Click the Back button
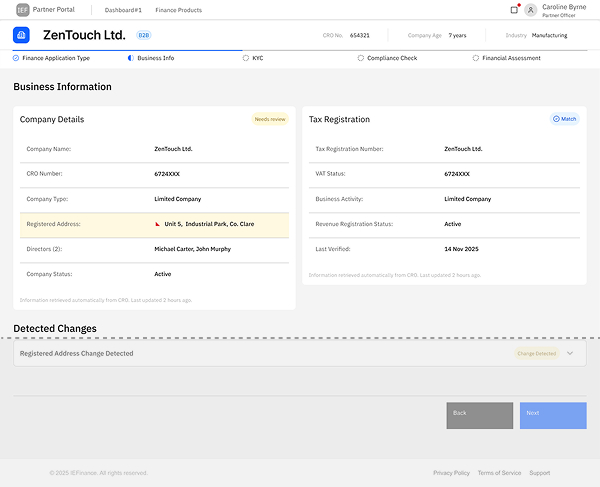The image size is (600, 487). coord(479,415)
